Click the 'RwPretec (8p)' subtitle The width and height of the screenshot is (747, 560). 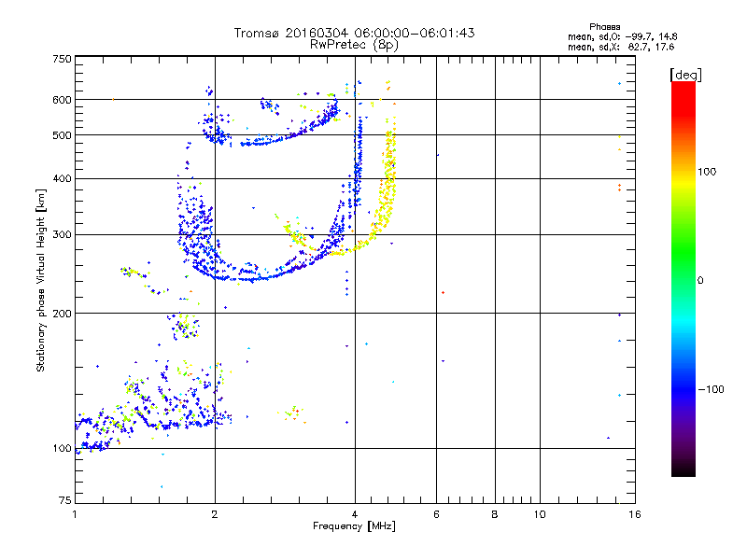click(354, 45)
